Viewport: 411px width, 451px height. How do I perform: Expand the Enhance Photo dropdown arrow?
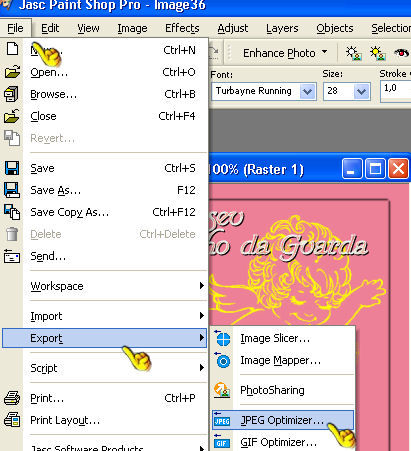tap(324, 53)
